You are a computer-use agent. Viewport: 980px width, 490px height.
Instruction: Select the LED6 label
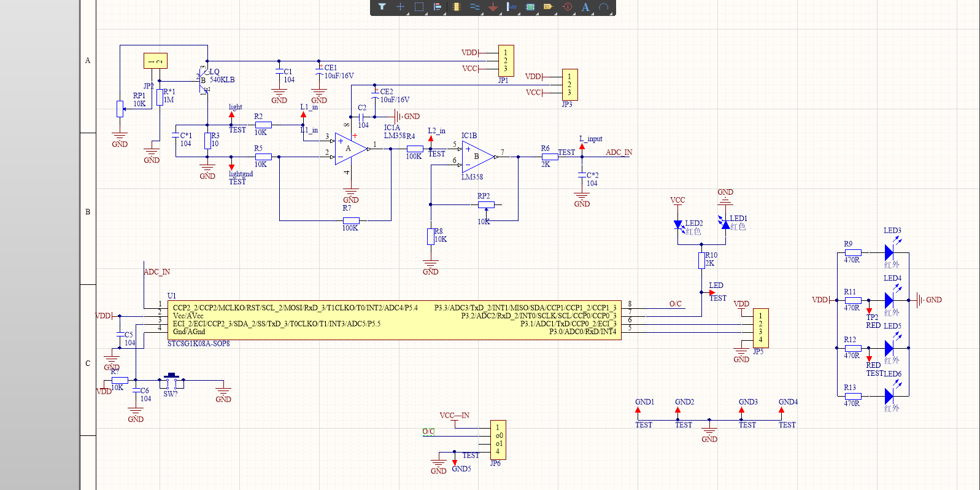pos(892,374)
